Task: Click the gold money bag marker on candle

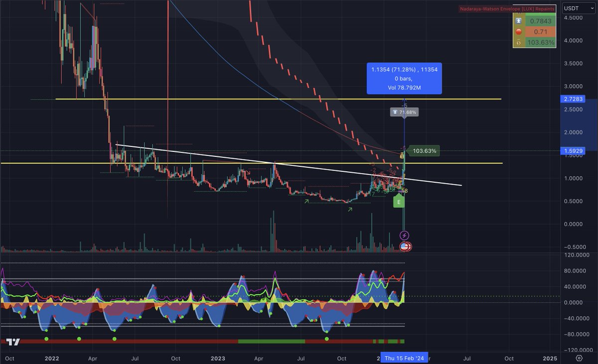Action: click(x=402, y=156)
